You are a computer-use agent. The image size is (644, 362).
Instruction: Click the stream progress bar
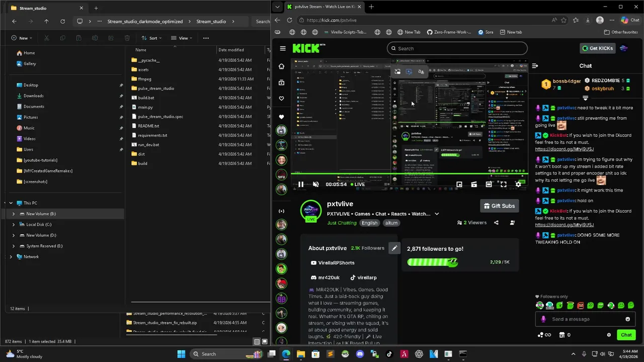409,174
